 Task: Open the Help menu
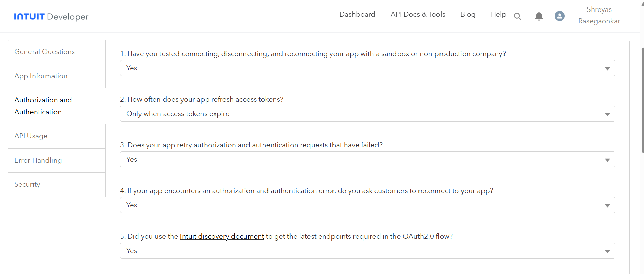tap(498, 14)
